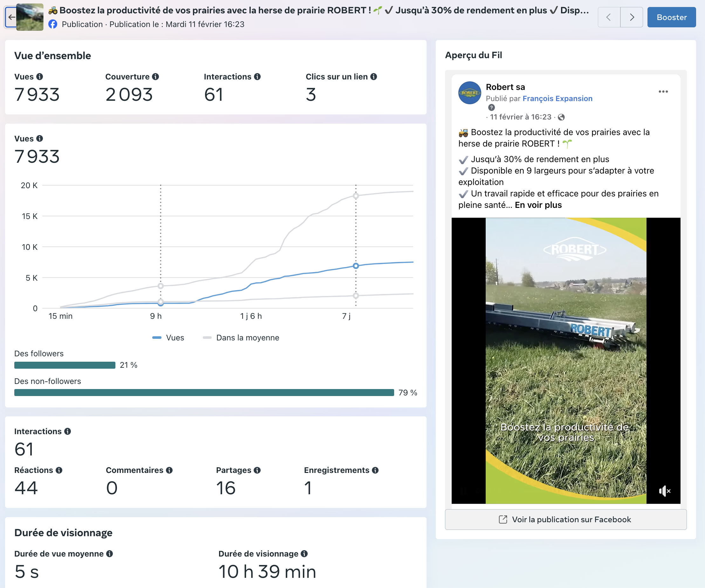Image resolution: width=705 pixels, height=588 pixels.
Task: Click the Robert sa profile picture
Action: (470, 92)
